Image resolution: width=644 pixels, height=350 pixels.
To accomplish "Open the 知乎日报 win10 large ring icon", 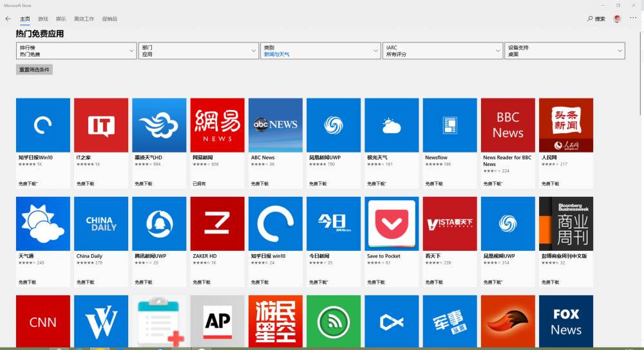I will coord(276,224).
